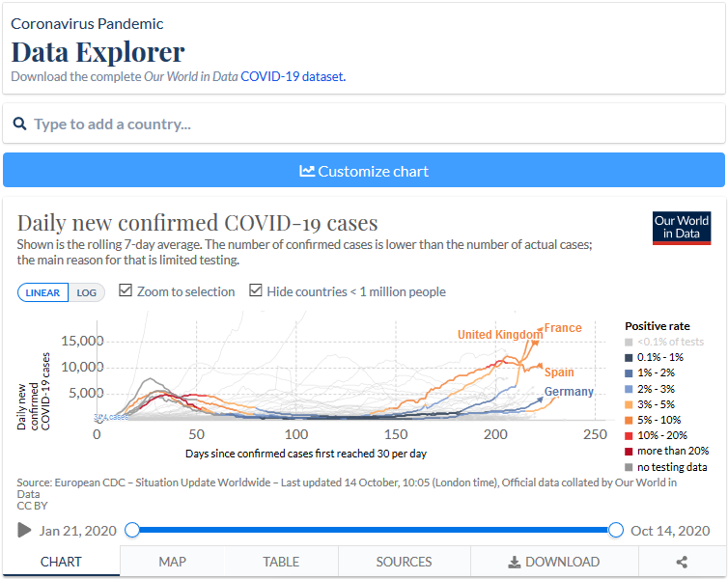Open the COVID-19 dataset link

pyautogui.click(x=293, y=76)
